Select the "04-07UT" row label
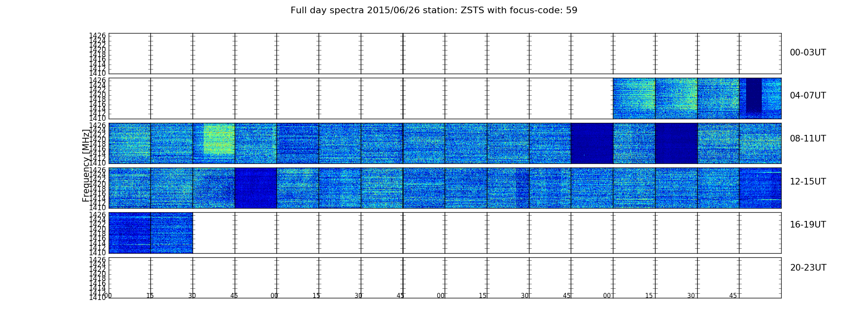This screenshot has height=331, width=868. pos(808,96)
